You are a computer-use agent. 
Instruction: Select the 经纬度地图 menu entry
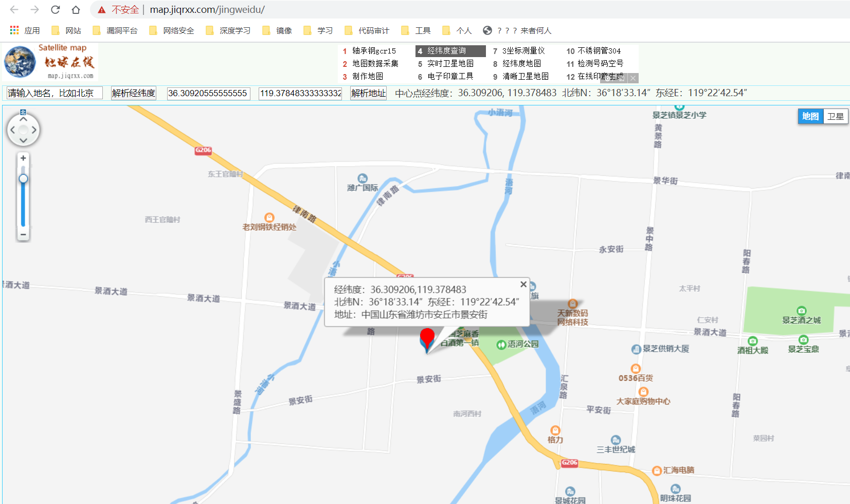click(x=521, y=63)
